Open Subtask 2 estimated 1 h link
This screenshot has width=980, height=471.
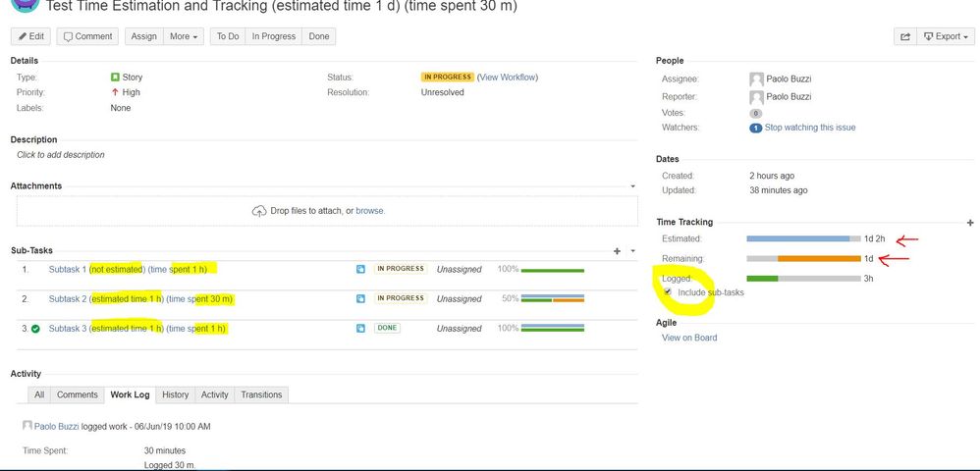point(140,299)
